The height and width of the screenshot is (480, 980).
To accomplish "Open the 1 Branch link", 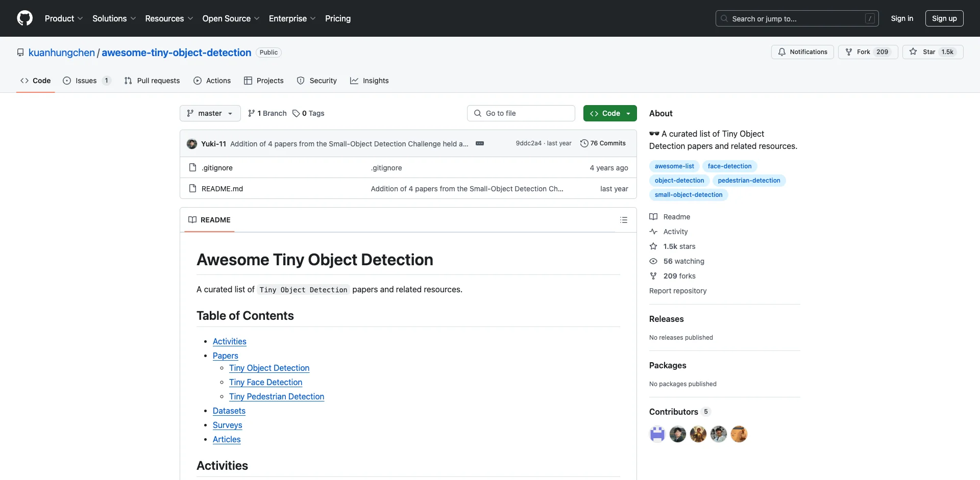I will (267, 113).
